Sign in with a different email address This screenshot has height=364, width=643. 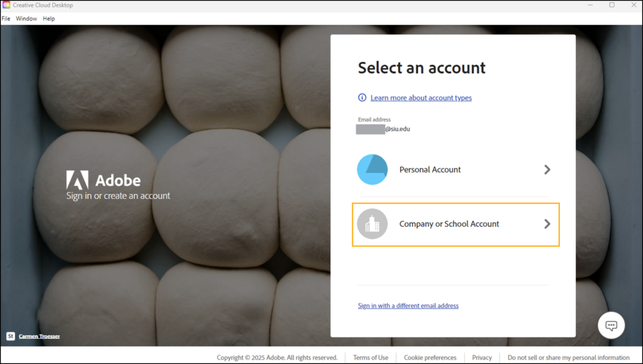[x=408, y=306]
